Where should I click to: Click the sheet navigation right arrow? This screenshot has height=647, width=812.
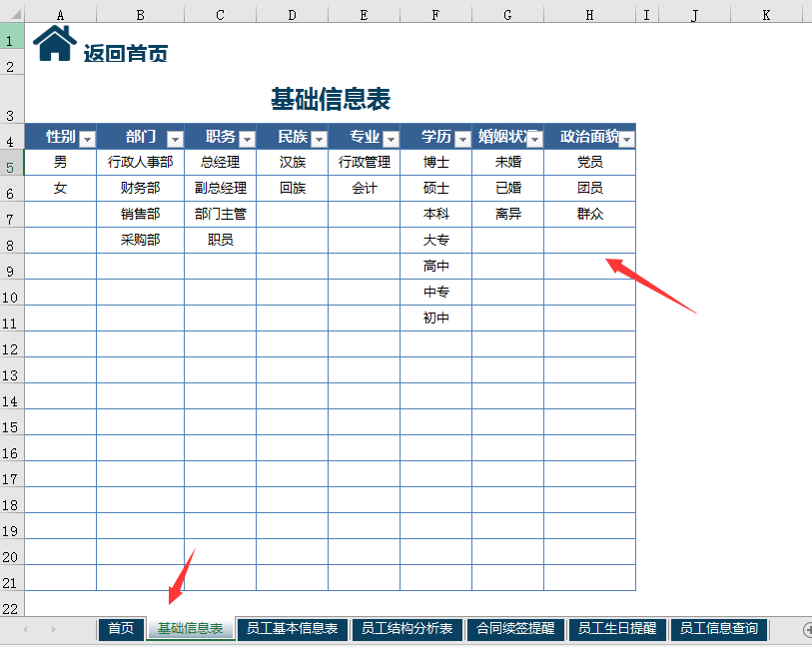point(52,629)
